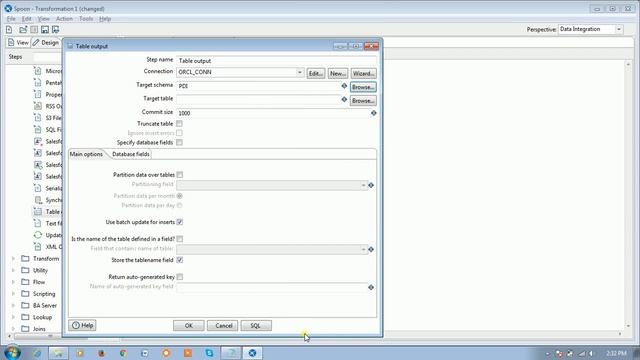The image size is (640, 360).
Task: Click the Commit size input field
Action: pos(273,113)
